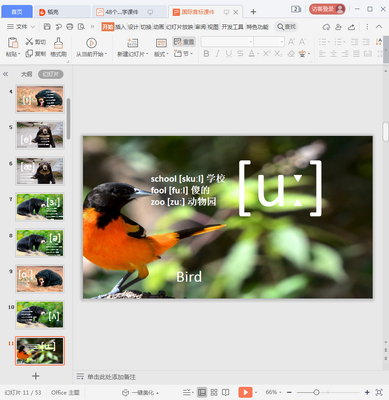Click the Copy (复制) icon
The image size is (389, 400).
coord(29,53)
